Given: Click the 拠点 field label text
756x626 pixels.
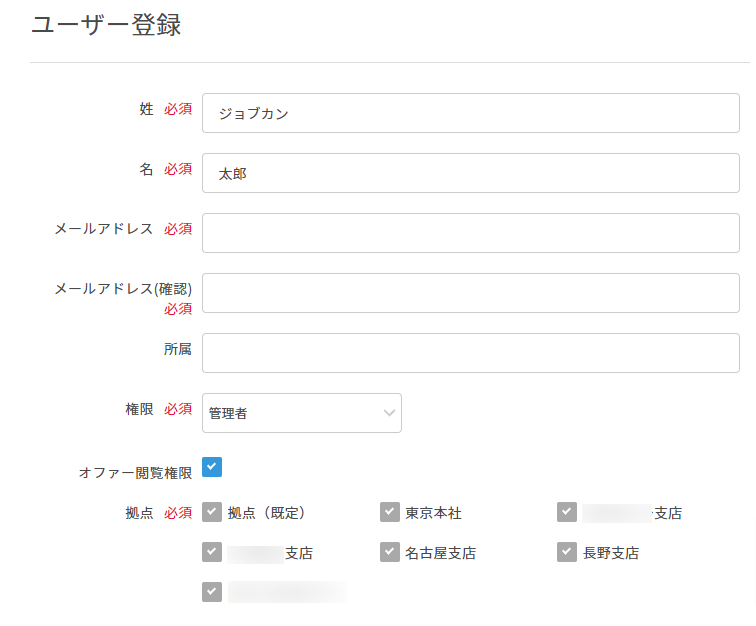Looking at the screenshot, I should [139, 513].
